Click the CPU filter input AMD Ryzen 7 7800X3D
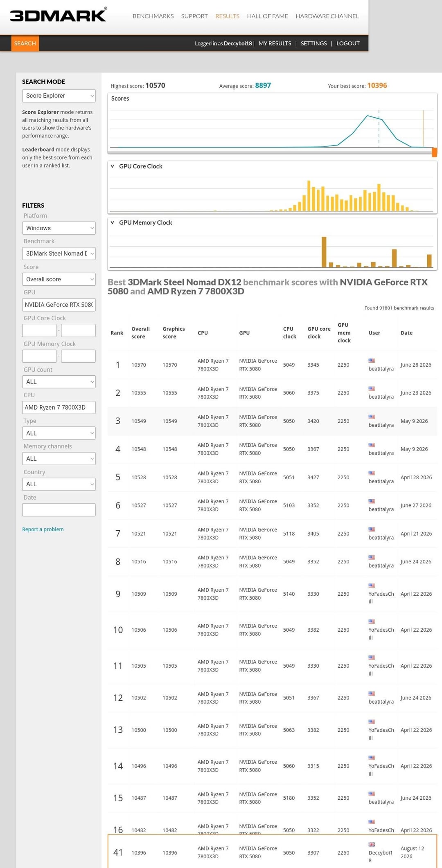 [59, 407]
